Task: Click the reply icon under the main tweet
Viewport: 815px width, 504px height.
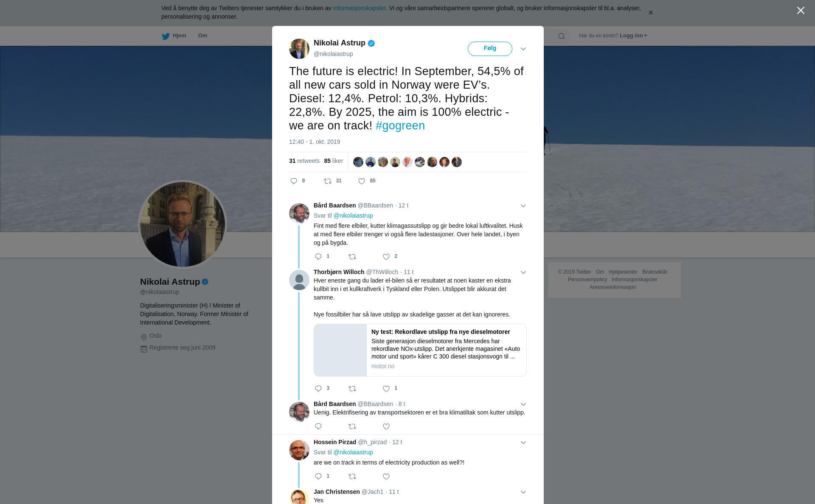Action: [294, 181]
